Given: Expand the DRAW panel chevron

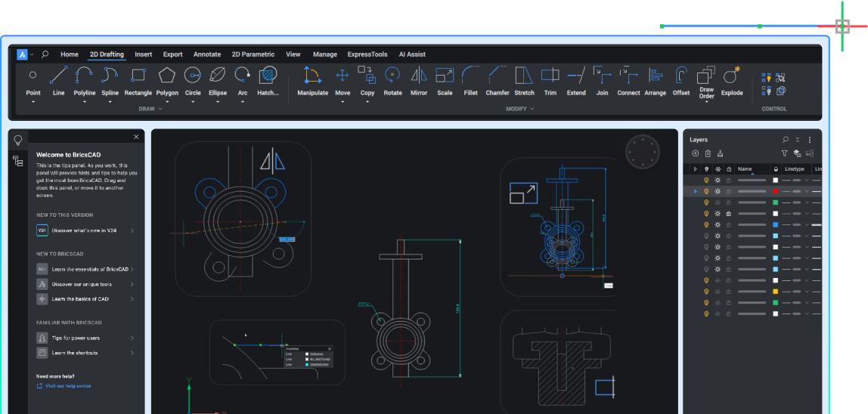Looking at the screenshot, I should click(x=160, y=109).
